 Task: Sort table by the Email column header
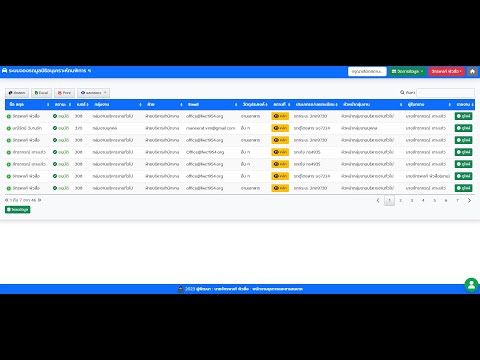[x=211, y=104]
